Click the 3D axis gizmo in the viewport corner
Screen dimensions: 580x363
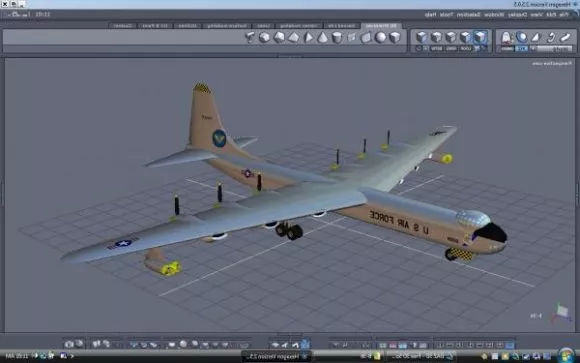point(562,313)
